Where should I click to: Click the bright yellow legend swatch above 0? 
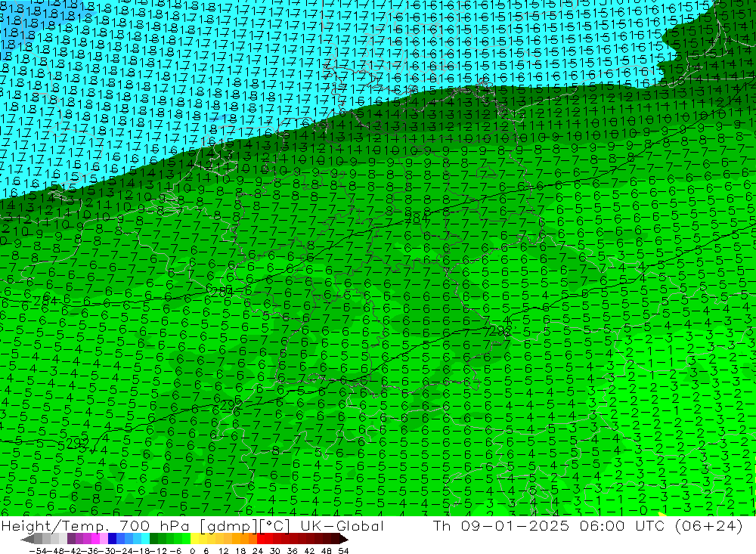coord(195,540)
